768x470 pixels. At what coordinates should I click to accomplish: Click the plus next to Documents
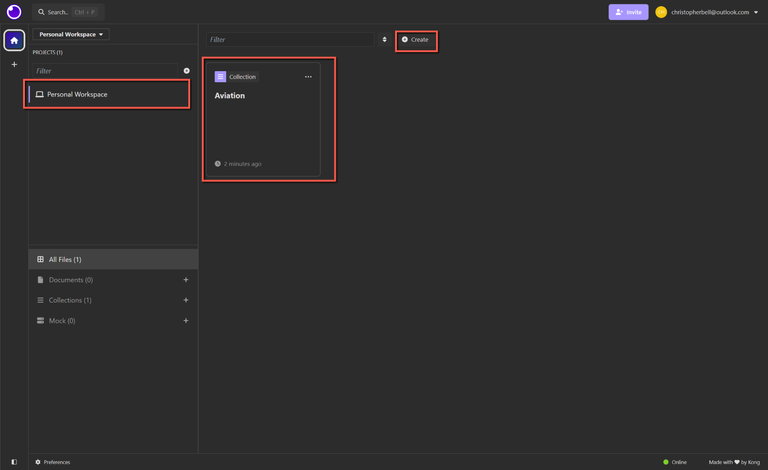(x=186, y=280)
